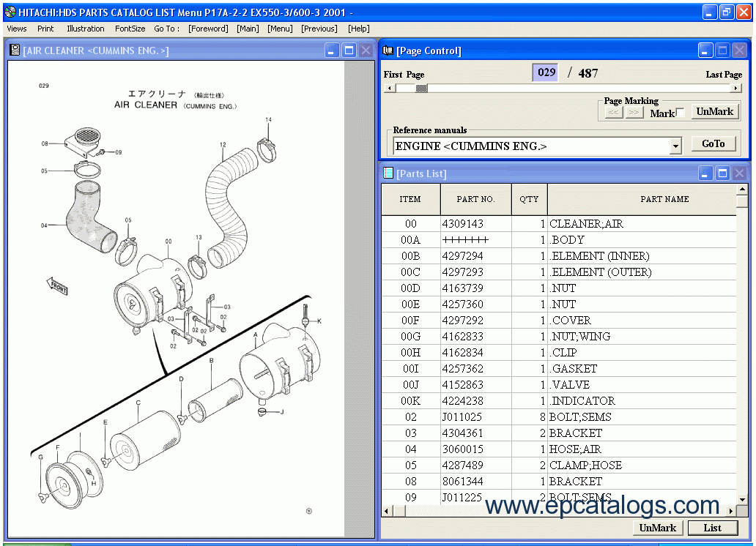This screenshot has width=756, height=546.
Task: Expand the Reference manuals dropdown arrow
Action: 676,146
